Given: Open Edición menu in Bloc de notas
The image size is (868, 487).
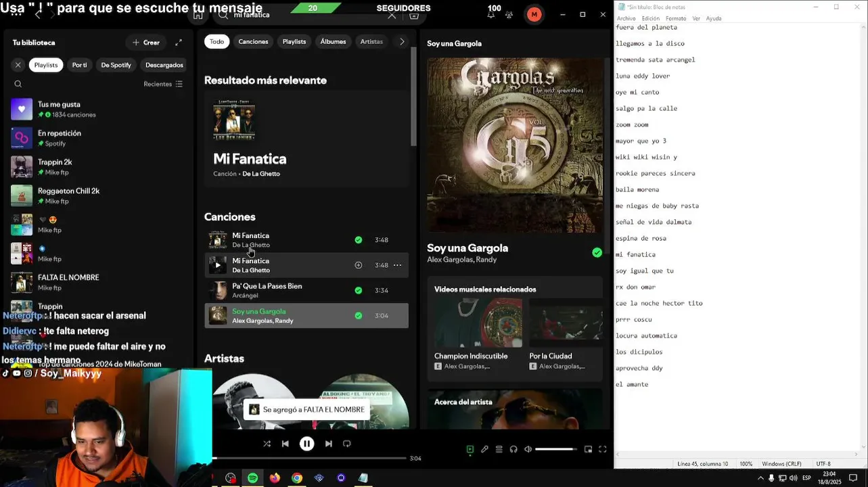Looking at the screenshot, I should tap(650, 18).
